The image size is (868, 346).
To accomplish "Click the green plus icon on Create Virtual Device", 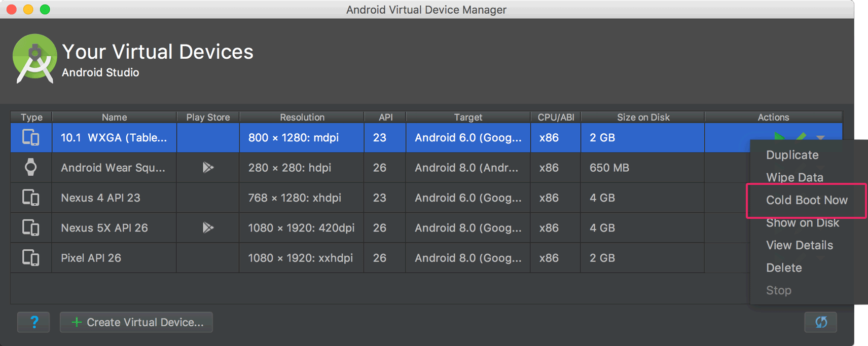I will 76,322.
